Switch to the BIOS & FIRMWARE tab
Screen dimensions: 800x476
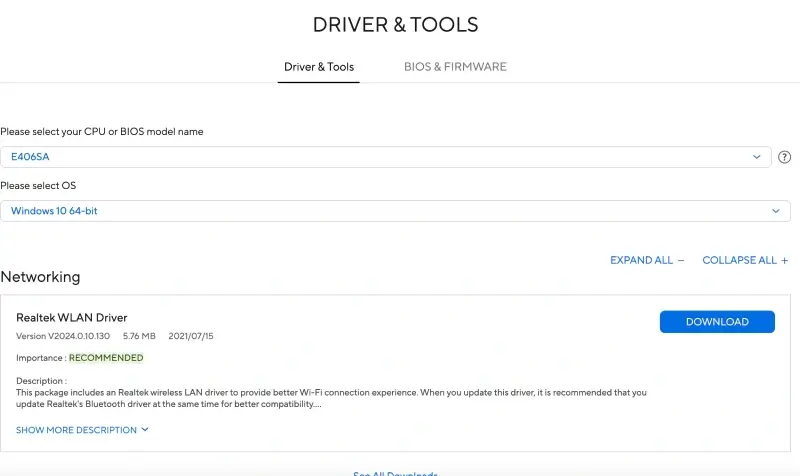(455, 67)
